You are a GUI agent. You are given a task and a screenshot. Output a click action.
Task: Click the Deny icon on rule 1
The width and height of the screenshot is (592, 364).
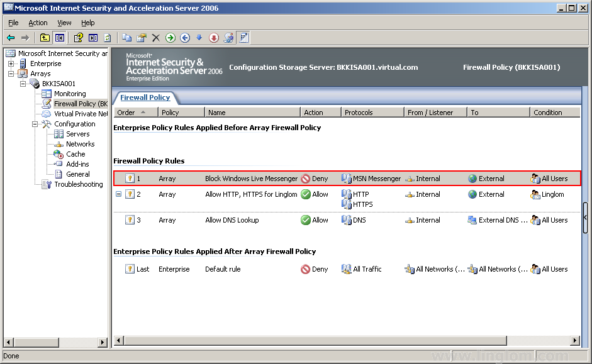pyautogui.click(x=306, y=179)
